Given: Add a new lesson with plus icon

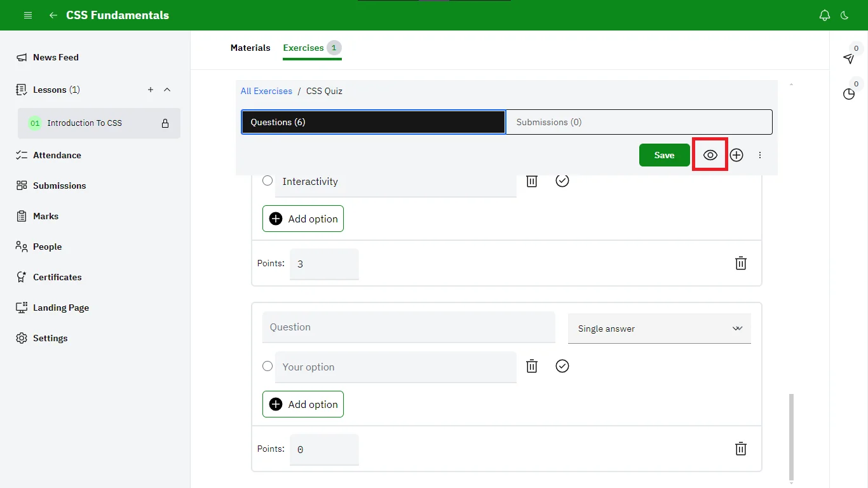Looking at the screenshot, I should [151, 90].
